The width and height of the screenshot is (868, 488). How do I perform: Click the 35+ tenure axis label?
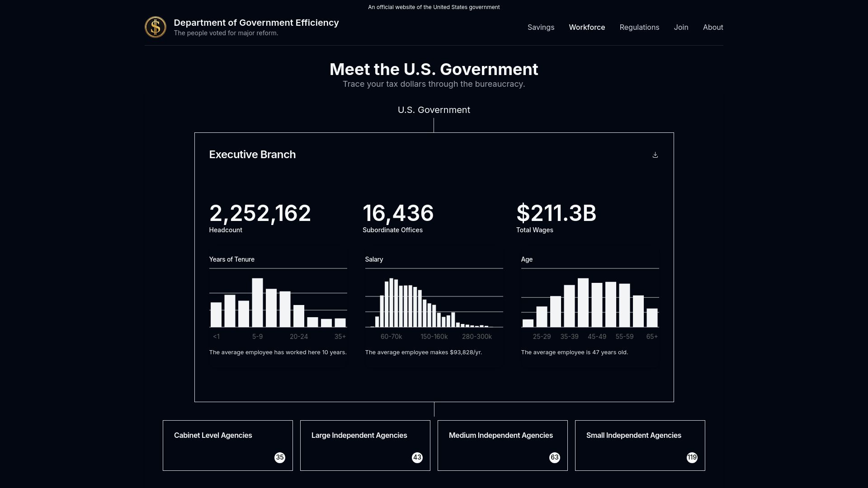point(340,337)
